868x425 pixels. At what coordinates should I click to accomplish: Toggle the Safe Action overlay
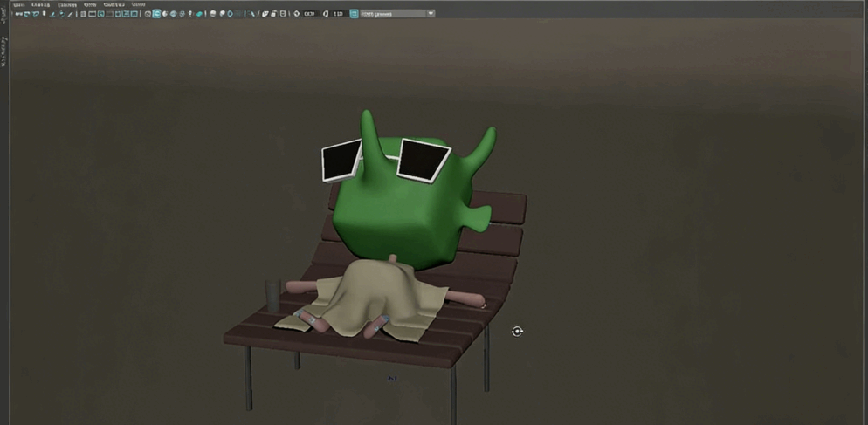coord(126,14)
